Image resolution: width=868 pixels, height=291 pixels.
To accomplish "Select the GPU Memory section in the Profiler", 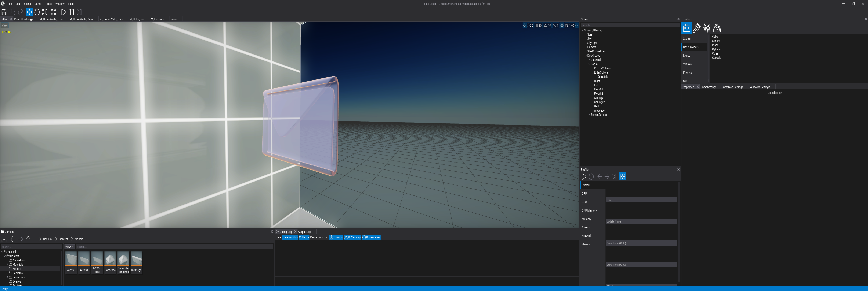I will coord(590,210).
